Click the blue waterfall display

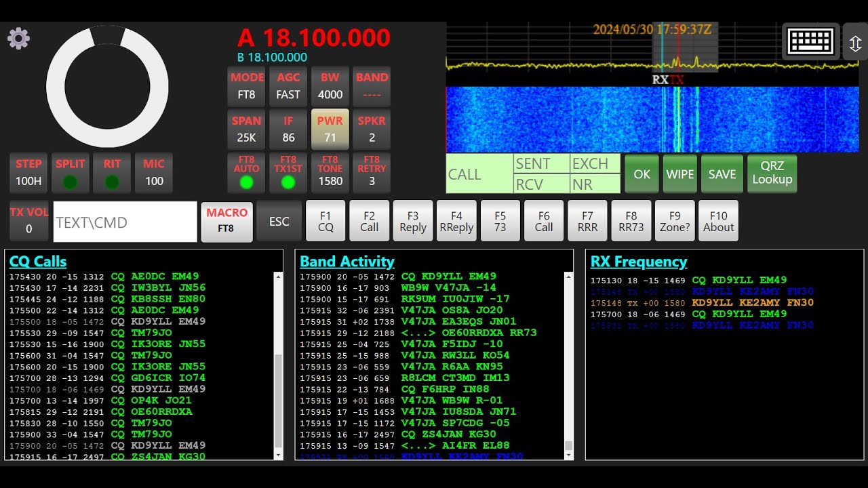click(652, 119)
